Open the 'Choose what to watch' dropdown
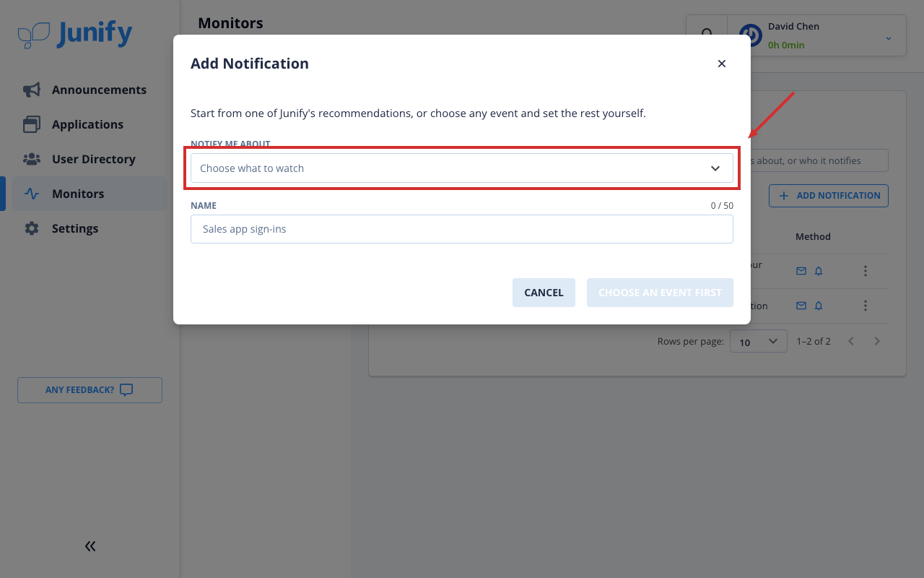 [462, 168]
